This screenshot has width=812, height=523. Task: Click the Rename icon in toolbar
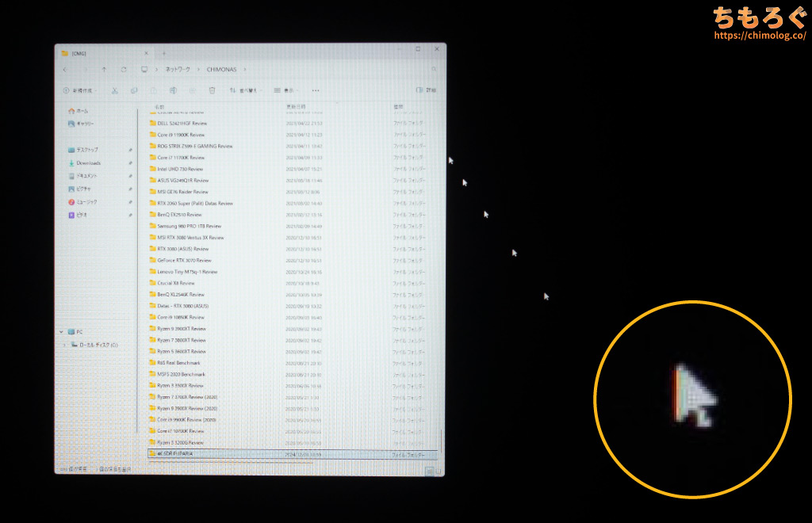click(x=172, y=90)
